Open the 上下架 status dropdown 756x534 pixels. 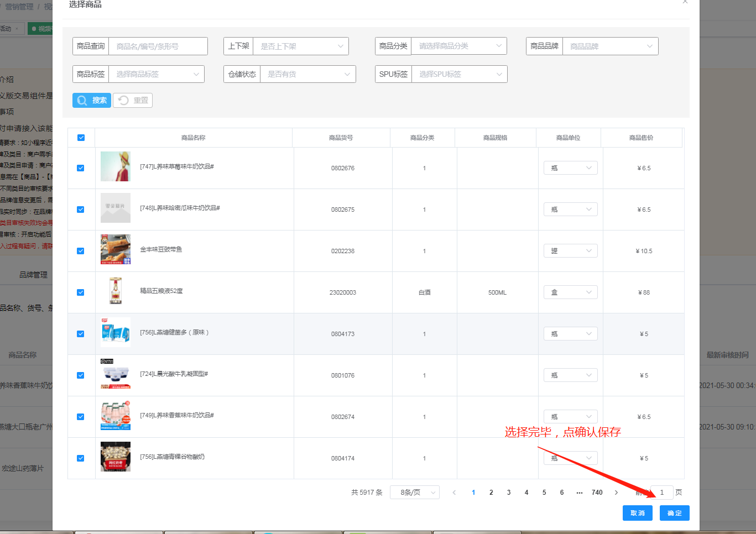coord(301,46)
